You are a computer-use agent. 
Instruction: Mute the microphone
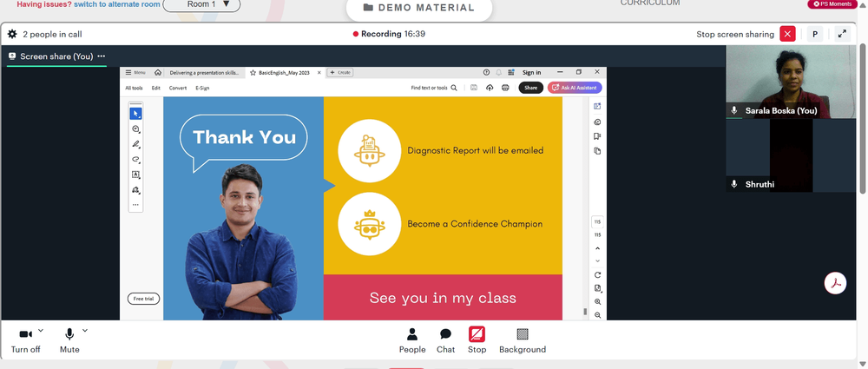point(69,340)
